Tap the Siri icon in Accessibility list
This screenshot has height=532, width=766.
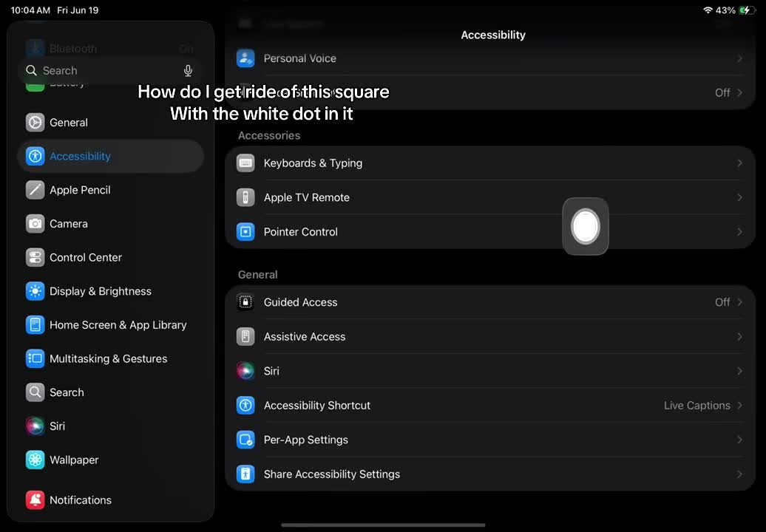tap(245, 371)
